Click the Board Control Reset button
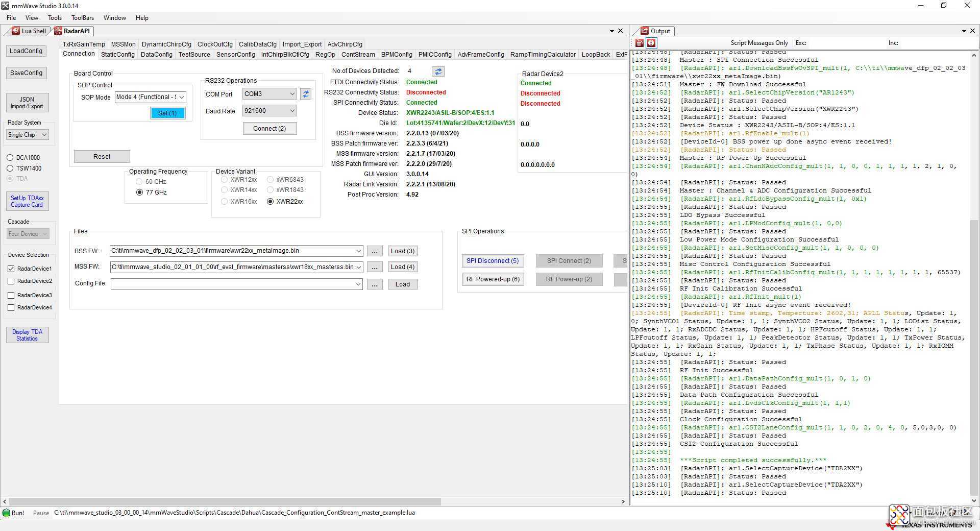980x531 pixels. tap(102, 157)
